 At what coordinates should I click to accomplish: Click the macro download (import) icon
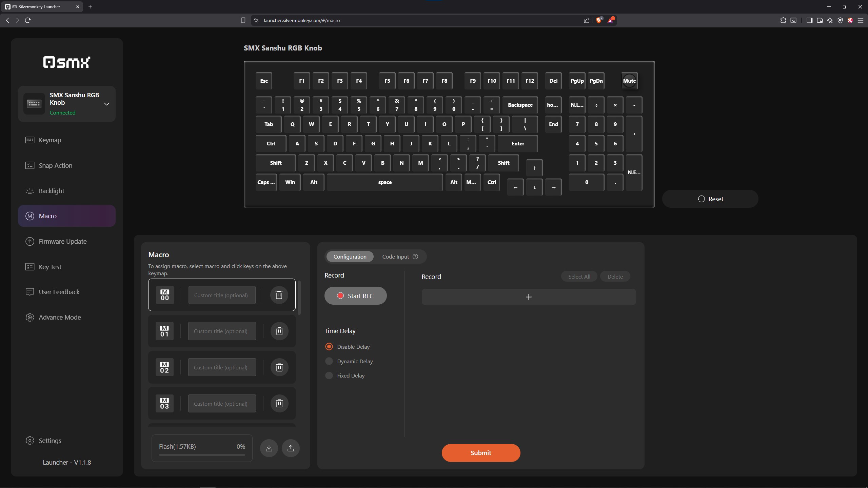tap(269, 448)
